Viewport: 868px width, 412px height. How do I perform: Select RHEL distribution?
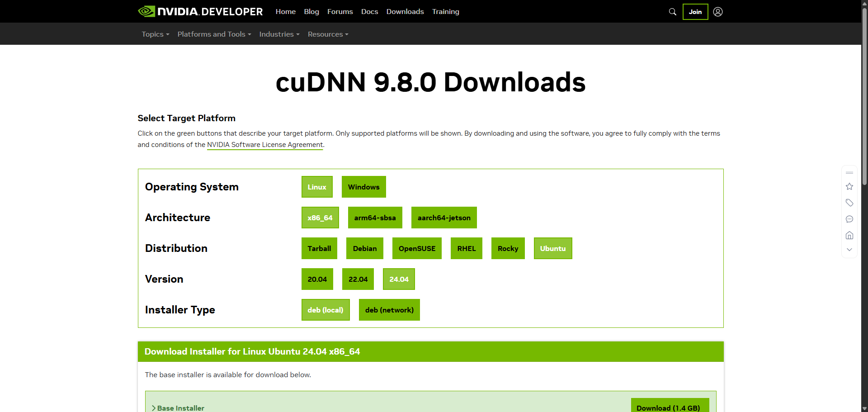467,248
